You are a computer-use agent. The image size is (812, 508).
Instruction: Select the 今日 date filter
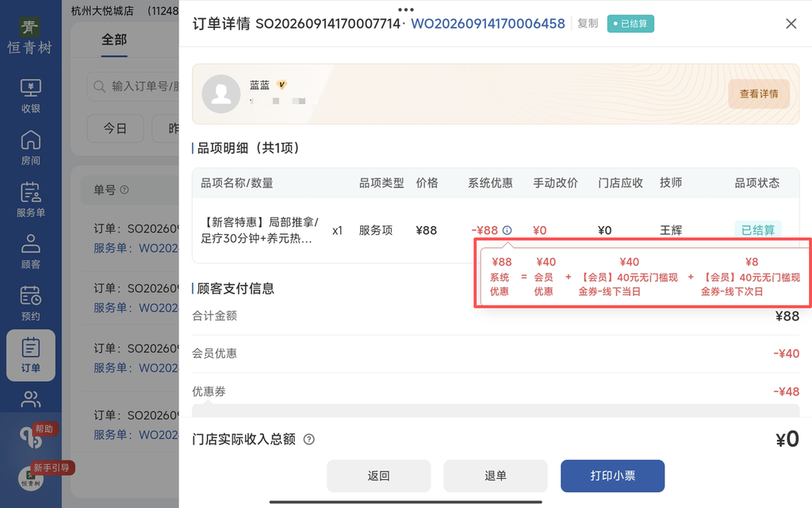click(x=115, y=128)
